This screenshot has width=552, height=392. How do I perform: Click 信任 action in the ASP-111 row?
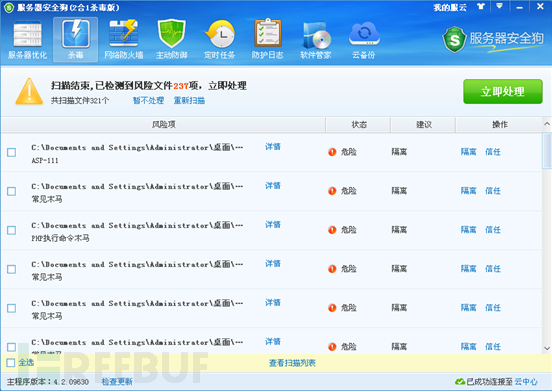(x=493, y=152)
